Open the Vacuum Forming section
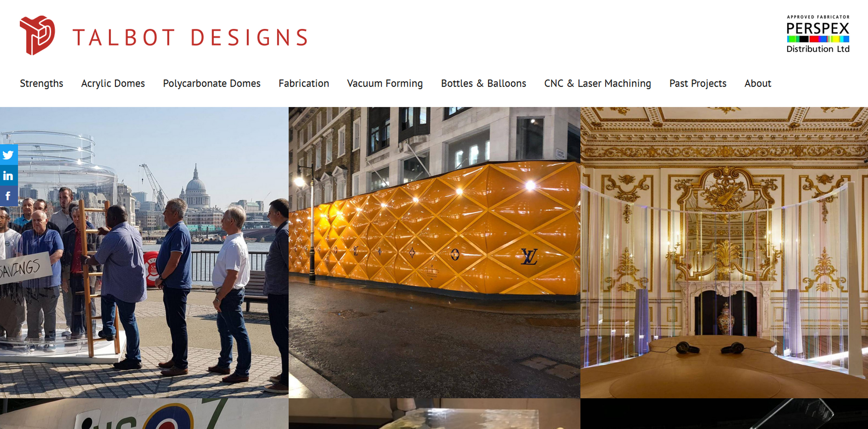The image size is (868, 429). pos(385,83)
